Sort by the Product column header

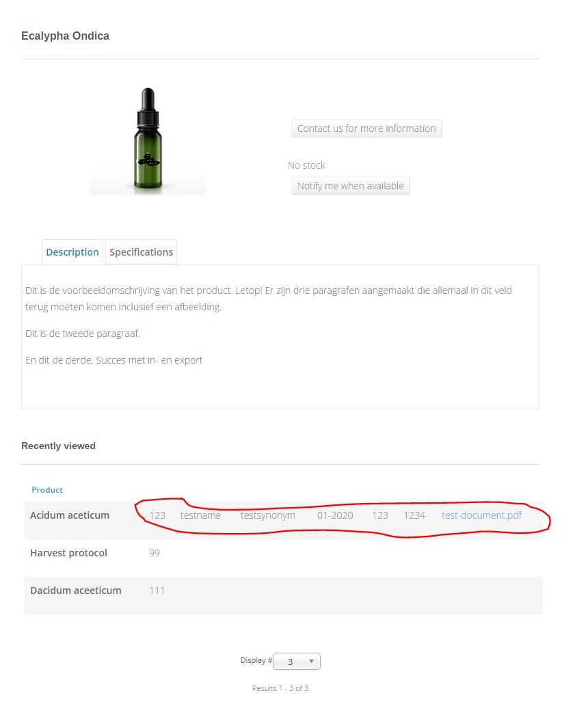coord(47,490)
